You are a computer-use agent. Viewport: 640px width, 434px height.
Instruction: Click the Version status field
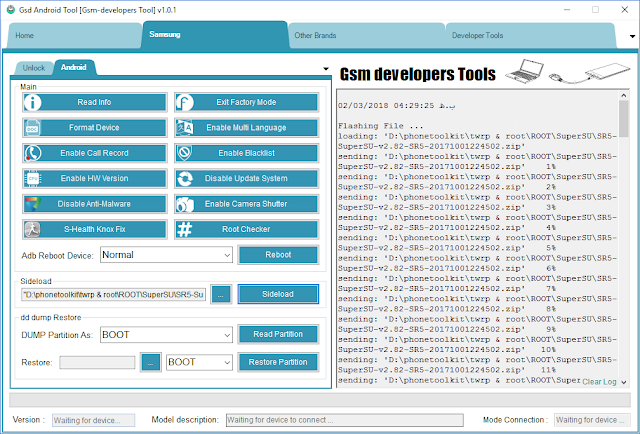93,420
